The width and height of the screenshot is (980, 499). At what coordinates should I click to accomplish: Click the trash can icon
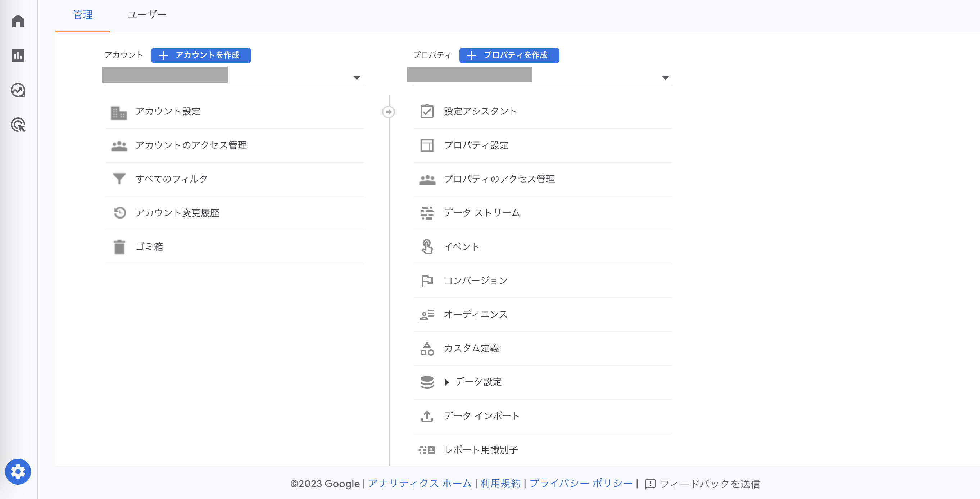coord(119,247)
